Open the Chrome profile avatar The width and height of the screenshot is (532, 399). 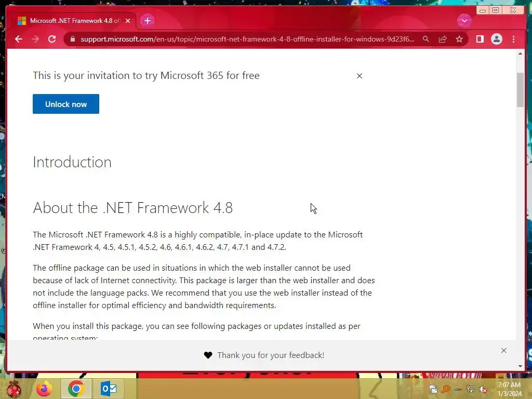pyautogui.click(x=496, y=39)
